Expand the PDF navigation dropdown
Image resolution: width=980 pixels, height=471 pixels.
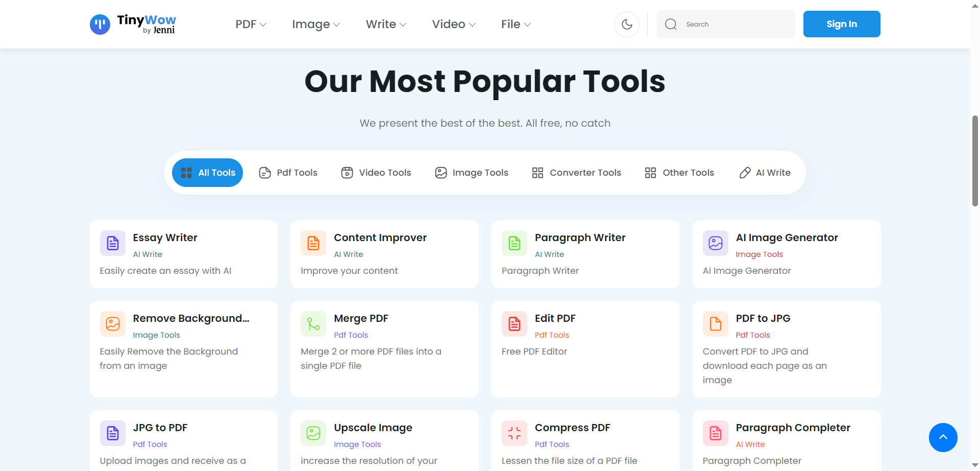coord(250,24)
